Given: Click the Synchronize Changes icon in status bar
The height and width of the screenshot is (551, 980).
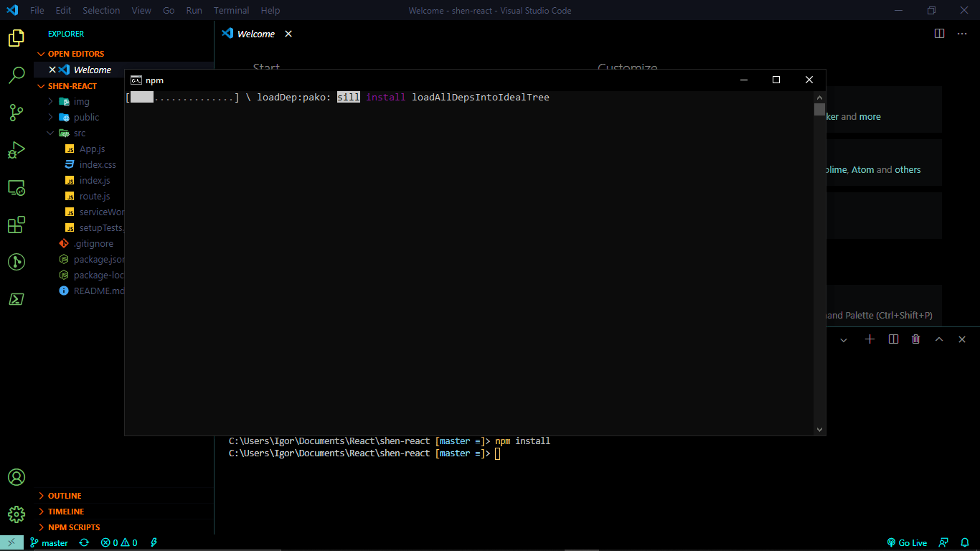Looking at the screenshot, I should 84,543.
